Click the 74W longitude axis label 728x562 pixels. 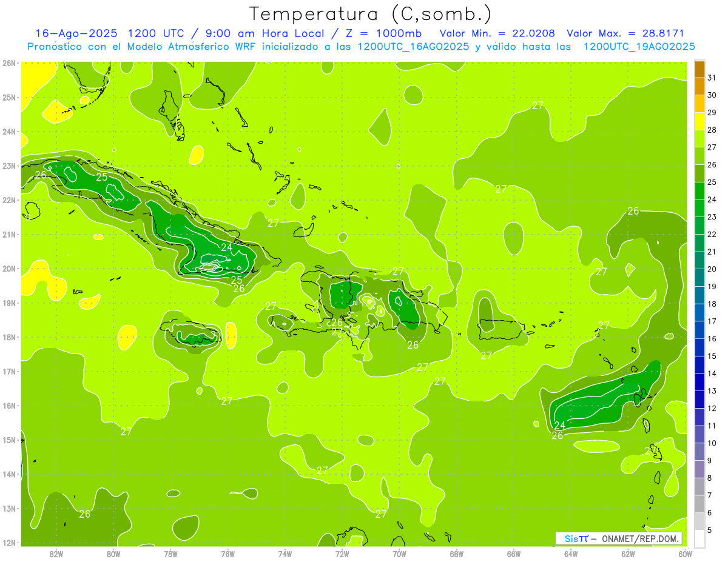285,553
